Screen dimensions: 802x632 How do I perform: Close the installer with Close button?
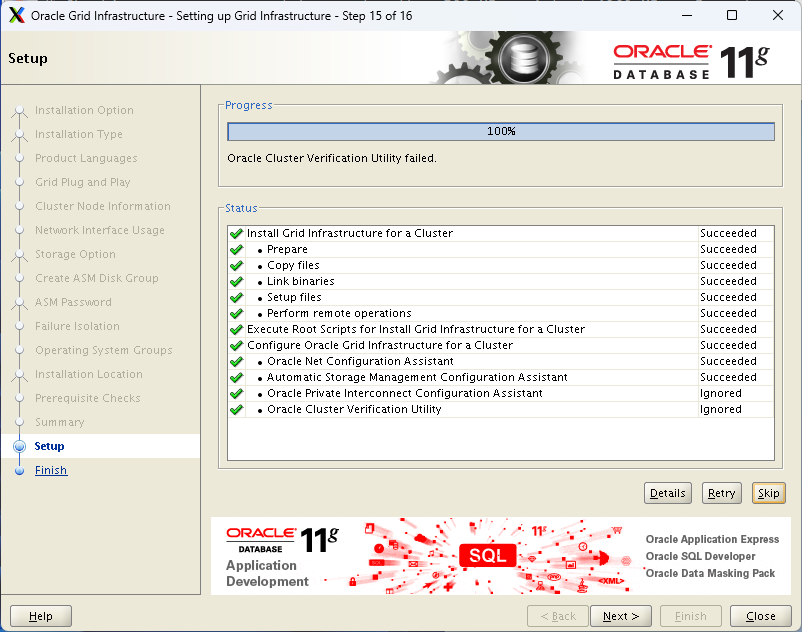click(x=761, y=616)
